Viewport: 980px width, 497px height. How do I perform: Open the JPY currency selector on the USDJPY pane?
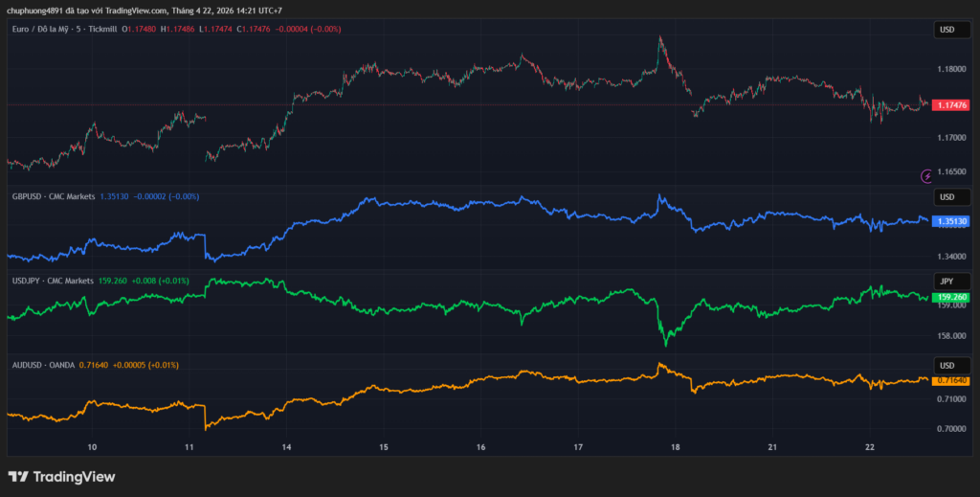click(x=947, y=281)
